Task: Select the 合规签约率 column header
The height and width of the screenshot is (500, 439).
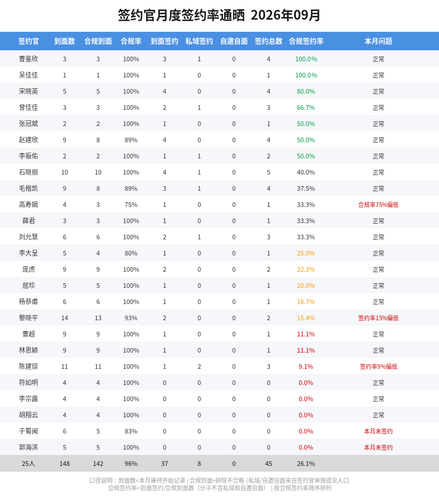Action: coord(306,41)
